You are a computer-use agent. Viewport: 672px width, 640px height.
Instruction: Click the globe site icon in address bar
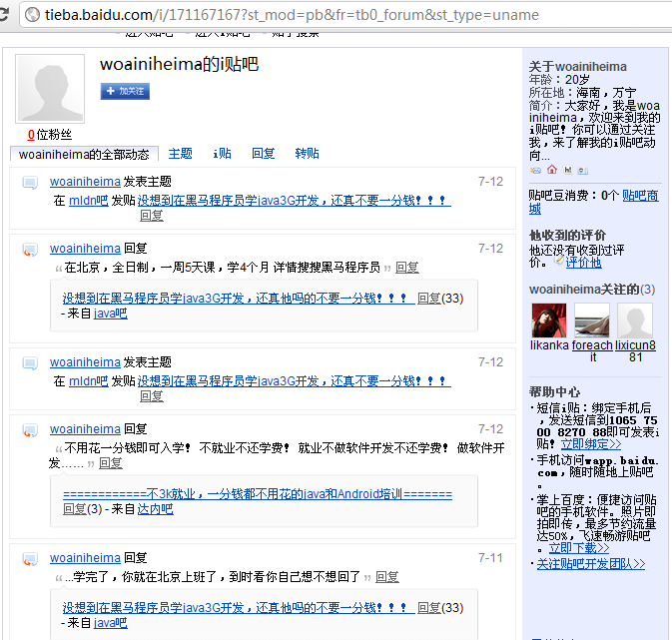click(32, 15)
